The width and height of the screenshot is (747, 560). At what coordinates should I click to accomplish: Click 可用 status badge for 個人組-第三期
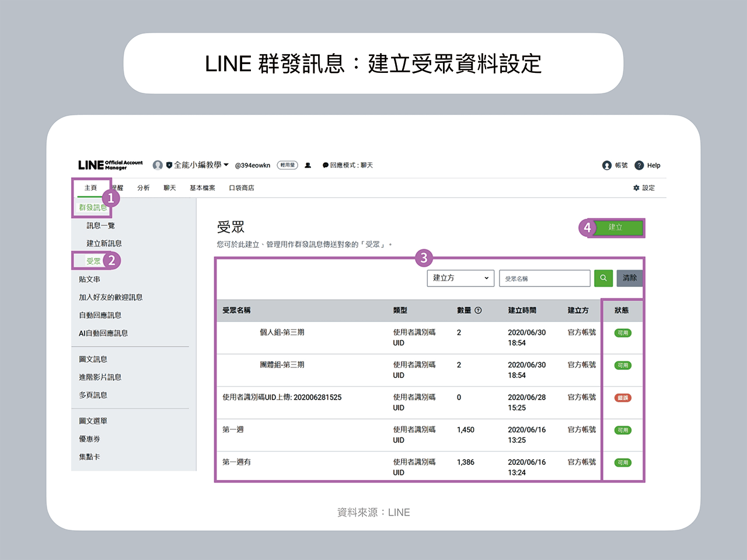623,333
